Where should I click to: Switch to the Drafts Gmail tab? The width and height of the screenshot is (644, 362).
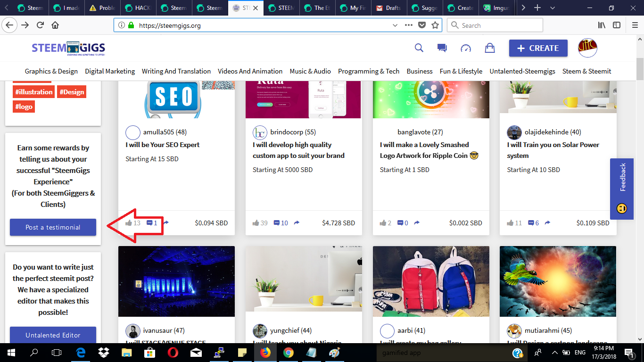[389, 8]
